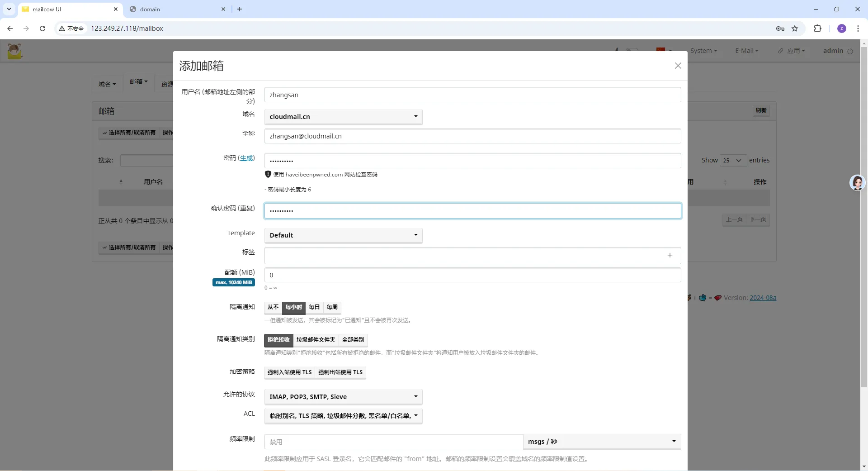The height and width of the screenshot is (471, 868).
Task: Click the rate limit 禁用 input
Action: click(394, 442)
